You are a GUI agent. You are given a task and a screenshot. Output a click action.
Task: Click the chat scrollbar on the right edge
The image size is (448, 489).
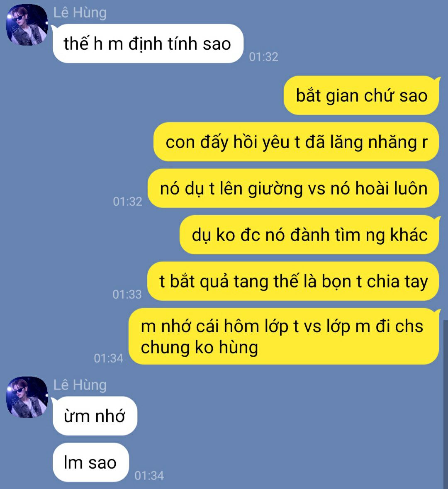click(x=445, y=404)
